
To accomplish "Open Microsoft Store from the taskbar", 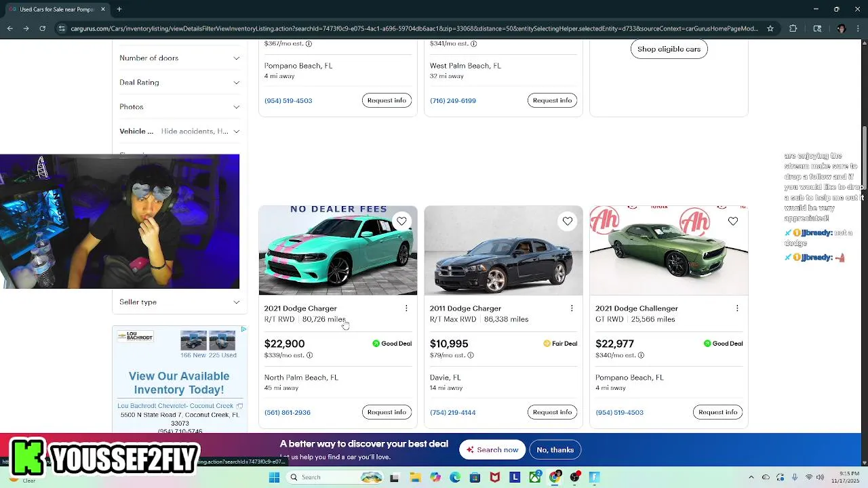I will click(475, 477).
